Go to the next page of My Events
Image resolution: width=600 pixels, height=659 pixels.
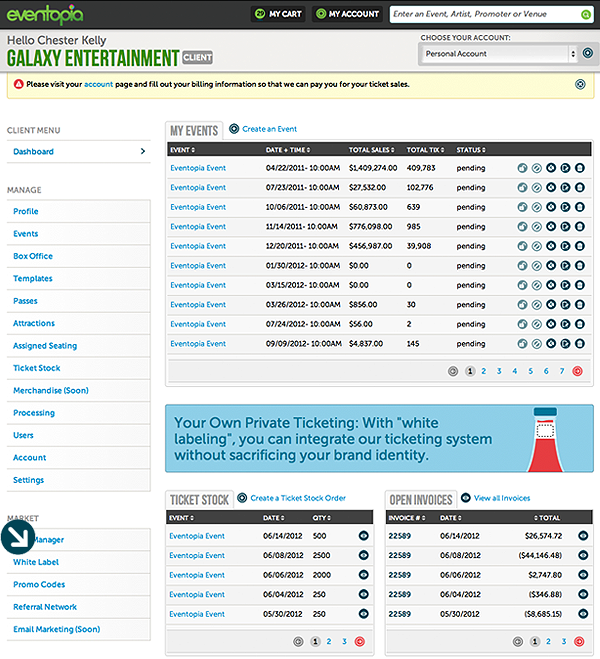(x=578, y=371)
